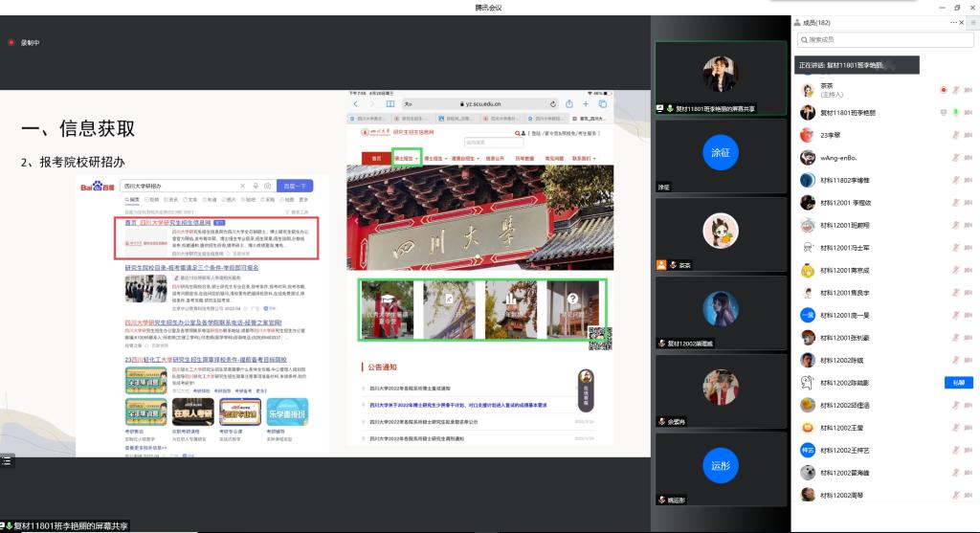Expand the 硕士招生 menu in the shared webpage
Image resolution: width=980 pixels, height=533 pixels.
pos(407,158)
